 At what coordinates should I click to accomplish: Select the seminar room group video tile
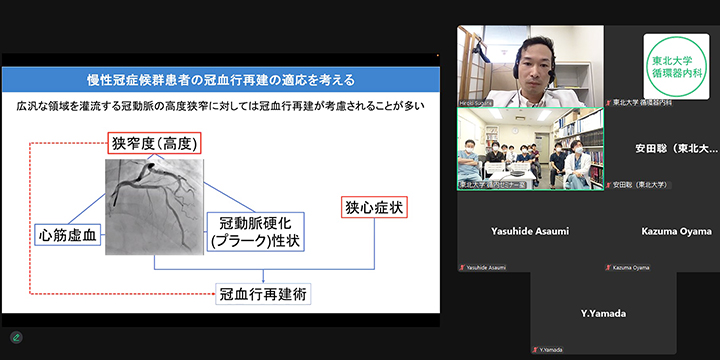coord(530,149)
